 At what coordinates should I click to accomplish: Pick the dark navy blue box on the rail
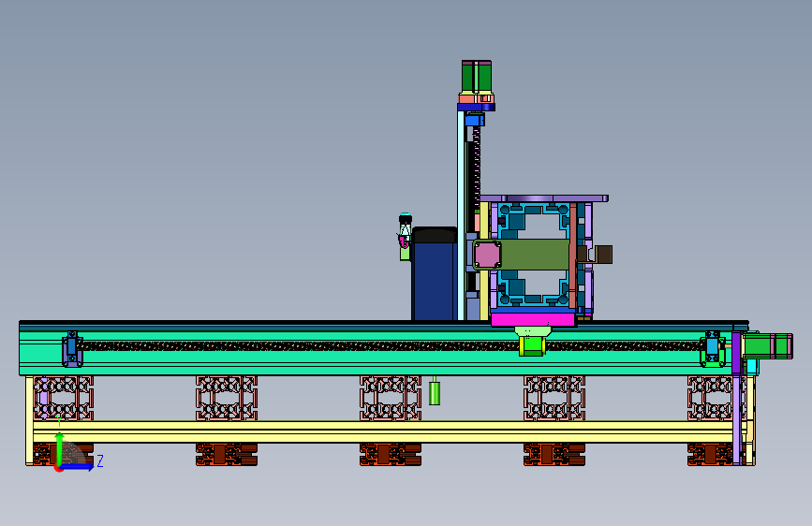[435, 274]
